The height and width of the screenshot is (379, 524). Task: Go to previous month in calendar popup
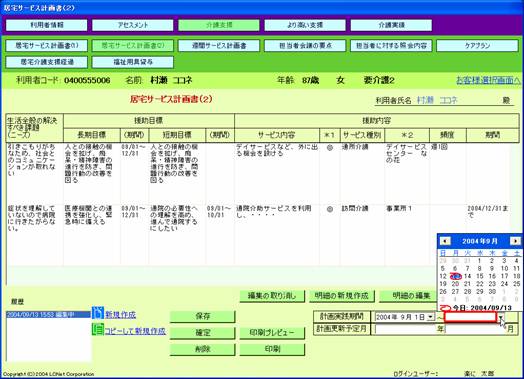(x=445, y=241)
